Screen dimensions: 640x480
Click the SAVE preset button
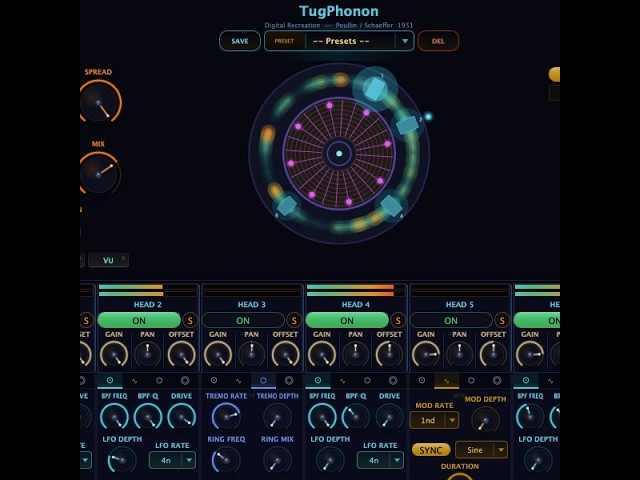click(240, 41)
